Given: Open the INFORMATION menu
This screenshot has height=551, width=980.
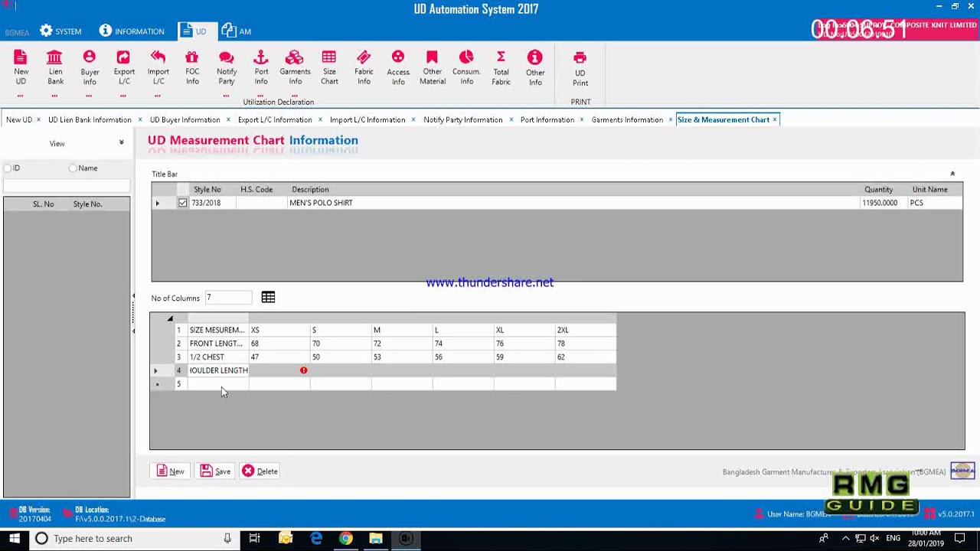Looking at the screenshot, I should point(132,31).
